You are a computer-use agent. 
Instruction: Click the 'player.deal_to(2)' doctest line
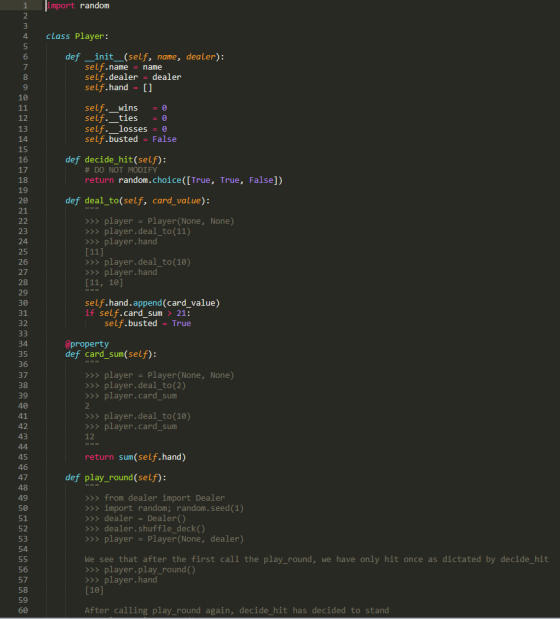coord(135,386)
